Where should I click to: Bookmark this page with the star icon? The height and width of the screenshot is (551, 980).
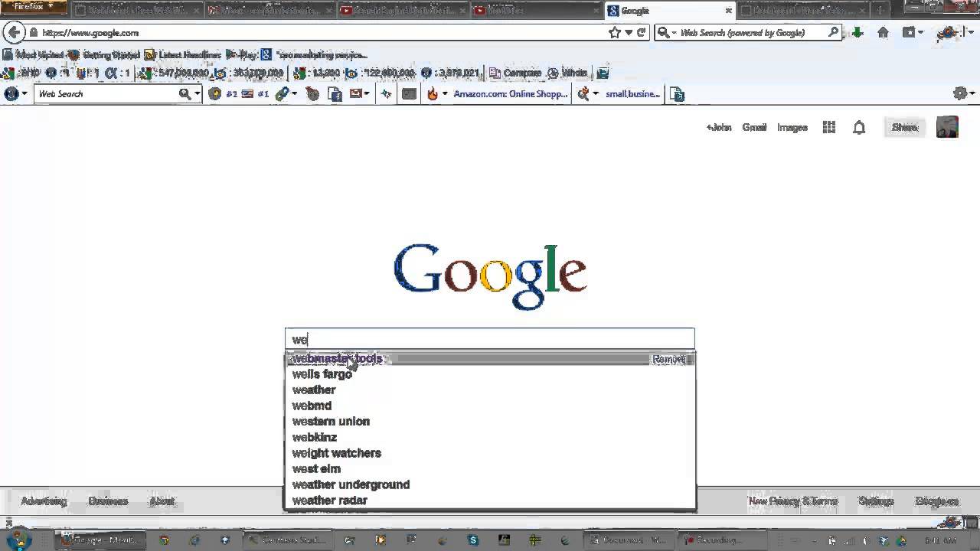(x=615, y=33)
